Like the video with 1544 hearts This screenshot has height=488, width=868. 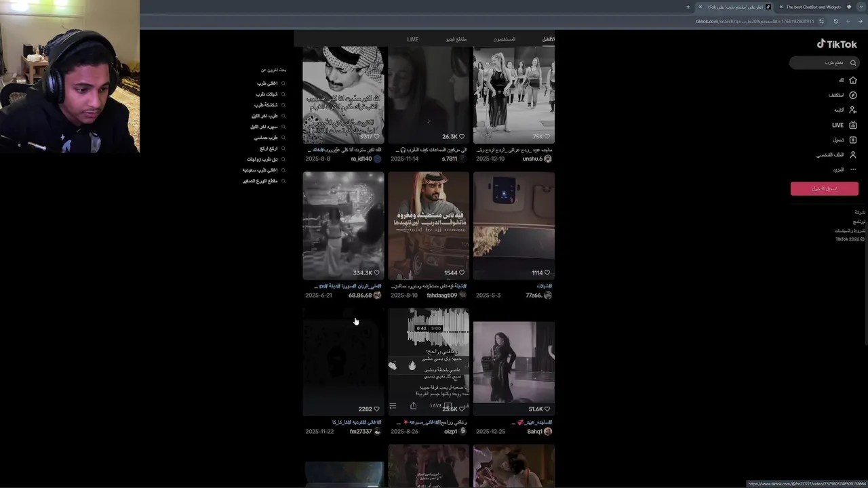pyautogui.click(x=462, y=272)
